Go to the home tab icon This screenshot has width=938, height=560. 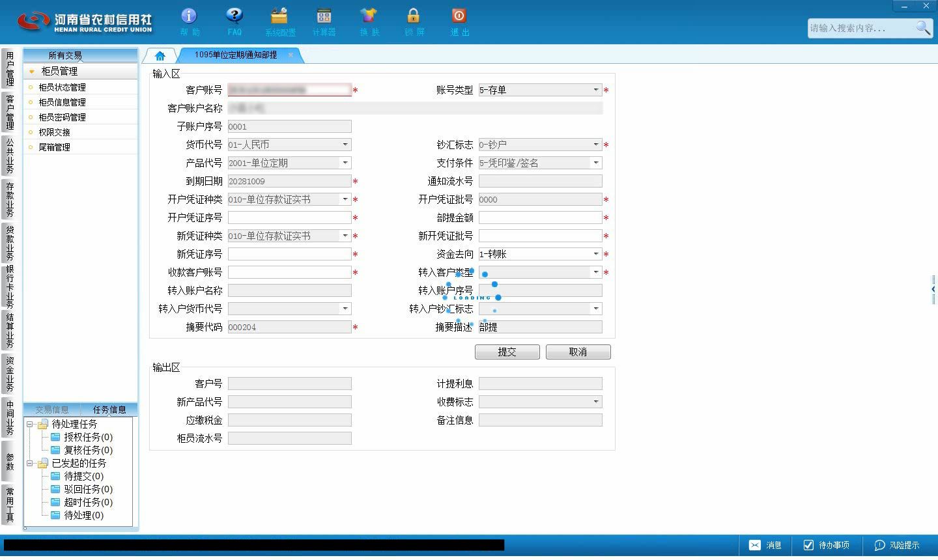[160, 56]
